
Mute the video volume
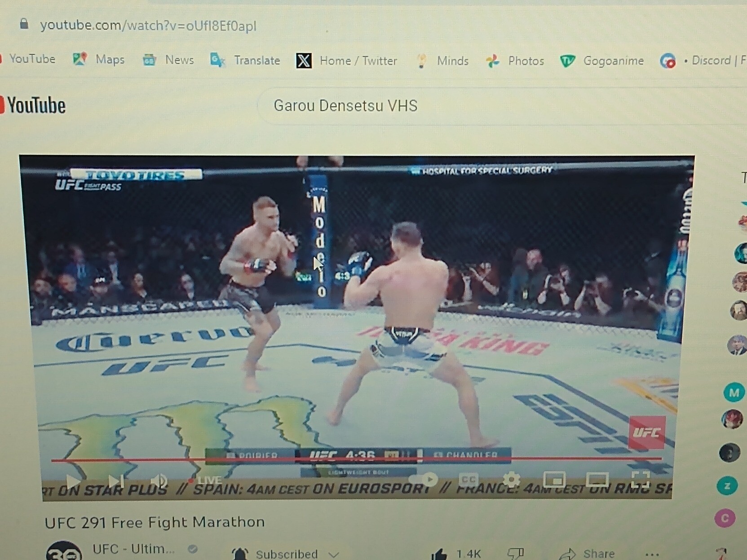tap(158, 481)
